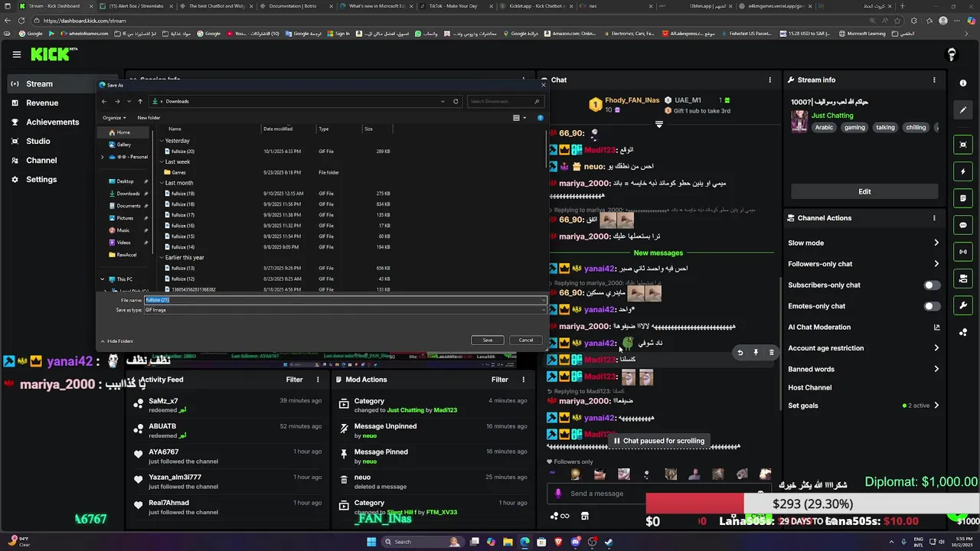Click the wrench icon in the right rail

[963, 305]
